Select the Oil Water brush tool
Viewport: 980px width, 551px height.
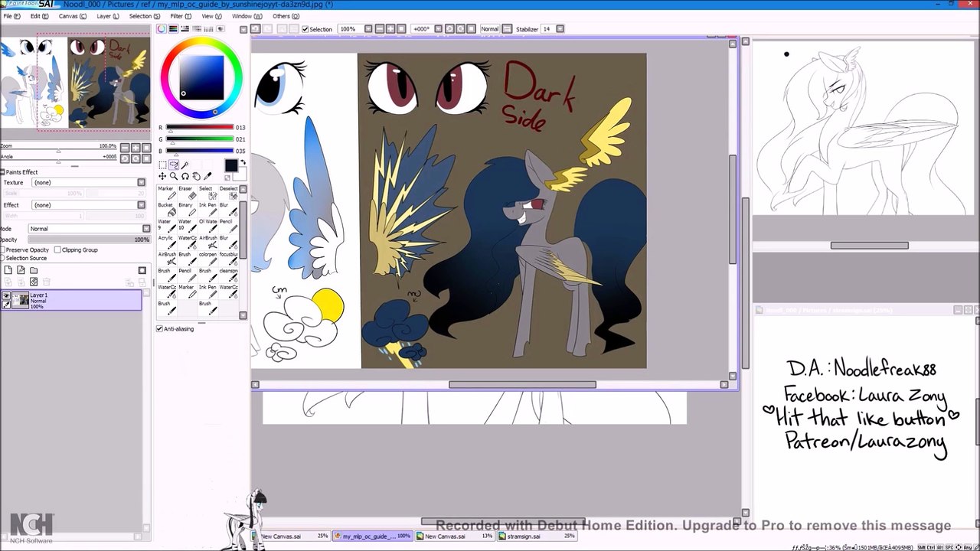(209, 227)
